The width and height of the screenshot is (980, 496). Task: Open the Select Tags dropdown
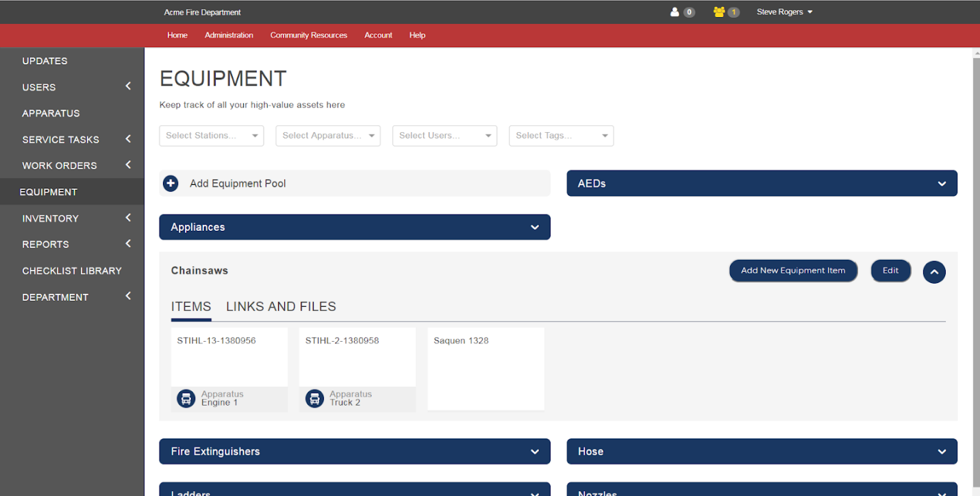click(561, 136)
